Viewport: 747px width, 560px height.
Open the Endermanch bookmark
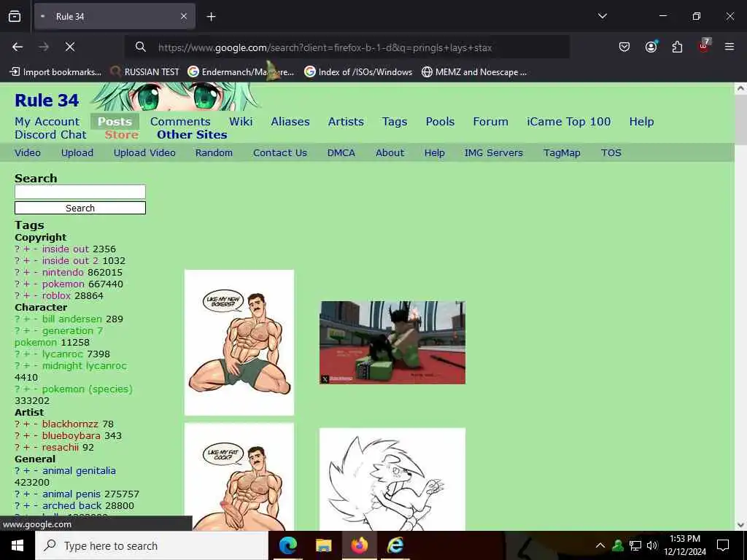(x=241, y=72)
